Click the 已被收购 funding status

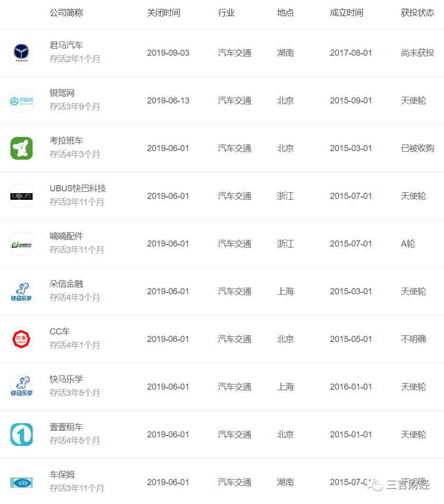coord(418,148)
